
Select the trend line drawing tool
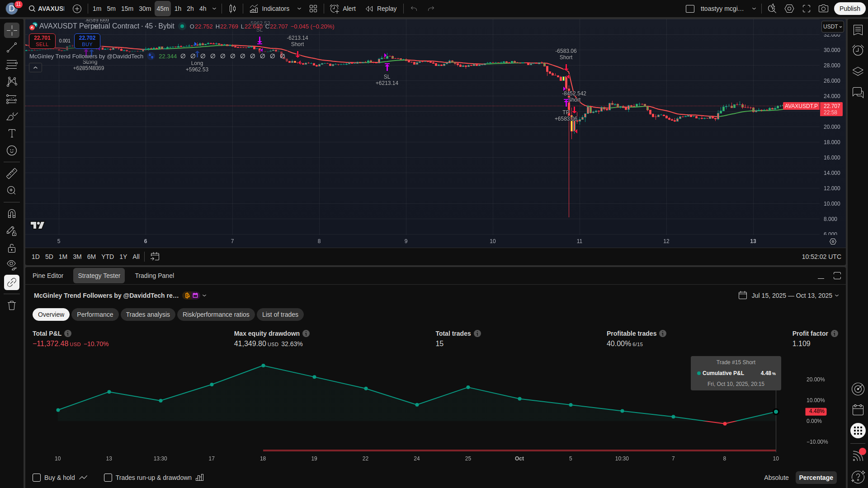coord(12,48)
